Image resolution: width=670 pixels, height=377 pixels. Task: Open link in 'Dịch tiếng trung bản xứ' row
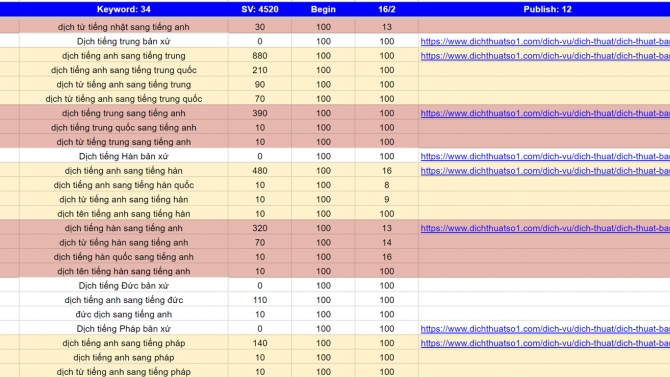click(545, 41)
